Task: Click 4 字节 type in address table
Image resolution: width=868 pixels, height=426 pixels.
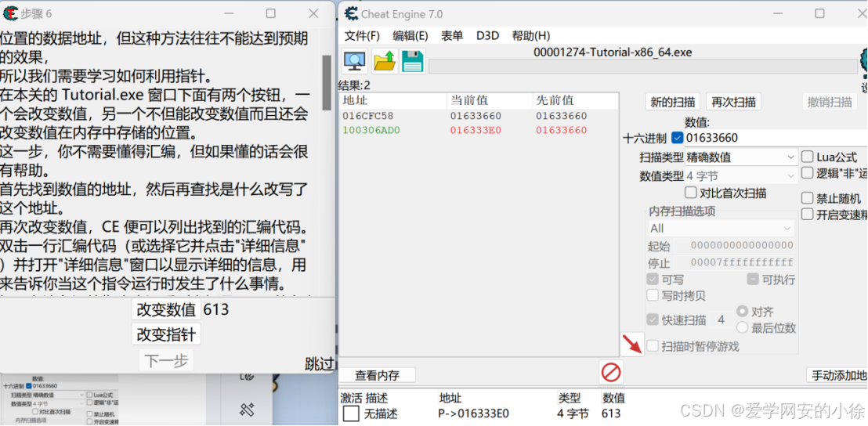Action: pyautogui.click(x=573, y=413)
